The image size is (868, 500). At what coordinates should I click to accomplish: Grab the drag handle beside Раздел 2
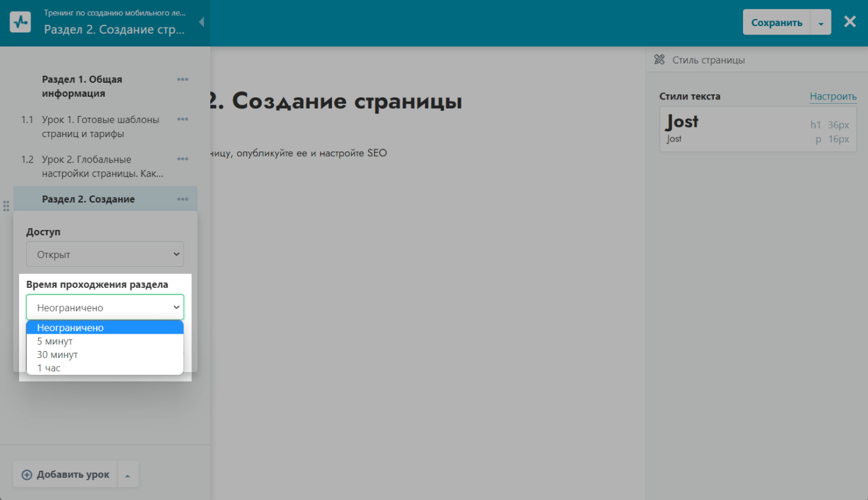click(6, 206)
